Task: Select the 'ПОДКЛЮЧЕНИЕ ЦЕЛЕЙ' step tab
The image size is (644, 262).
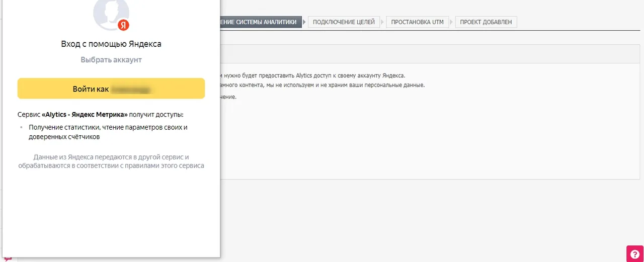Action: [x=344, y=22]
